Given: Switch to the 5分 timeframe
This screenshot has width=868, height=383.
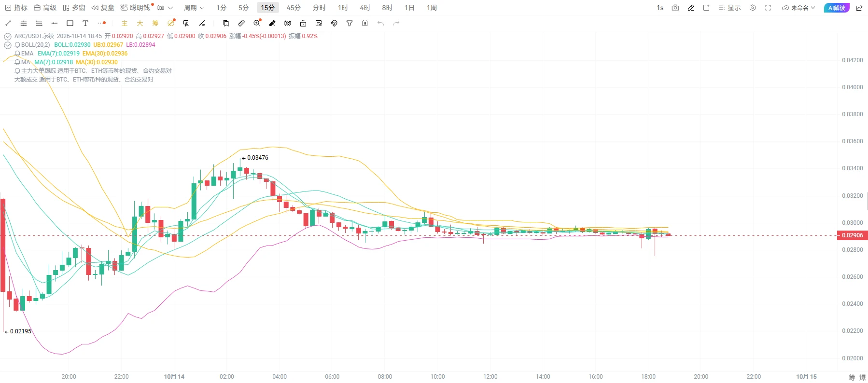Looking at the screenshot, I should pos(243,8).
